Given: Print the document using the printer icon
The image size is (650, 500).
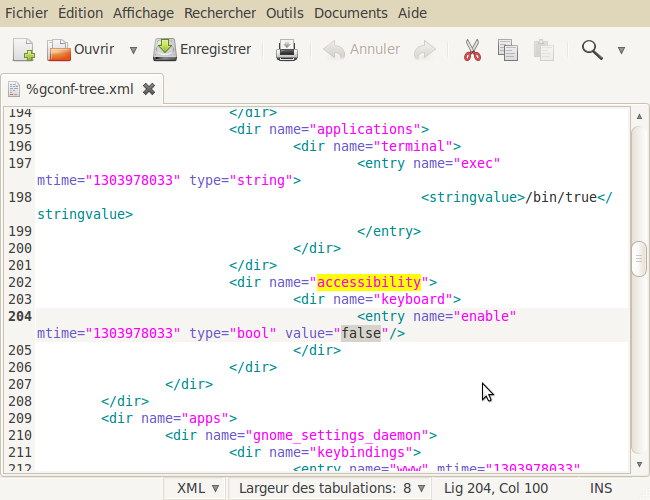Looking at the screenshot, I should pos(286,50).
